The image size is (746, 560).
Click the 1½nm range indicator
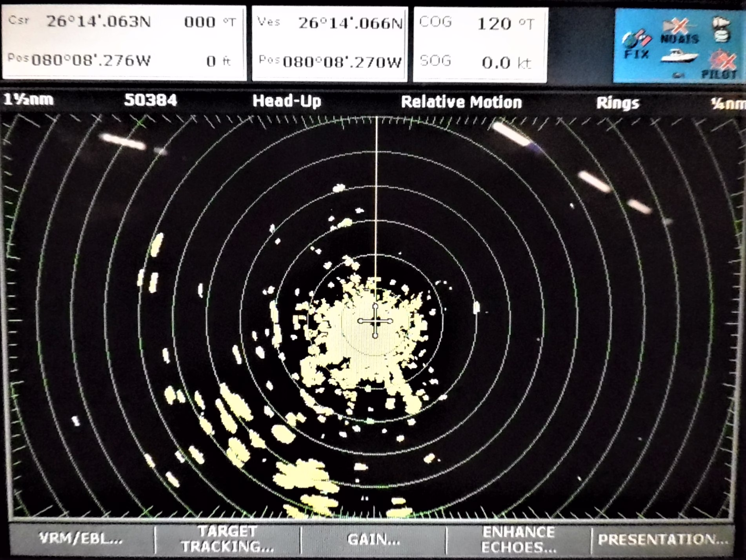pos(28,100)
